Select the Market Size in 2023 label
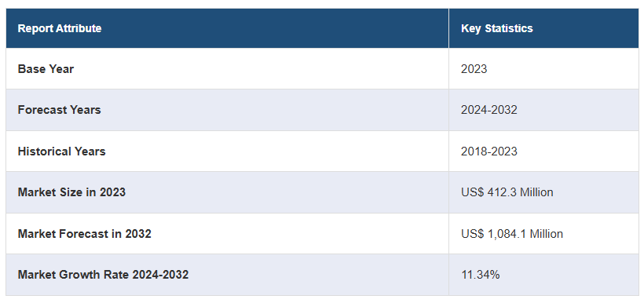644x303 pixels. 71,192
